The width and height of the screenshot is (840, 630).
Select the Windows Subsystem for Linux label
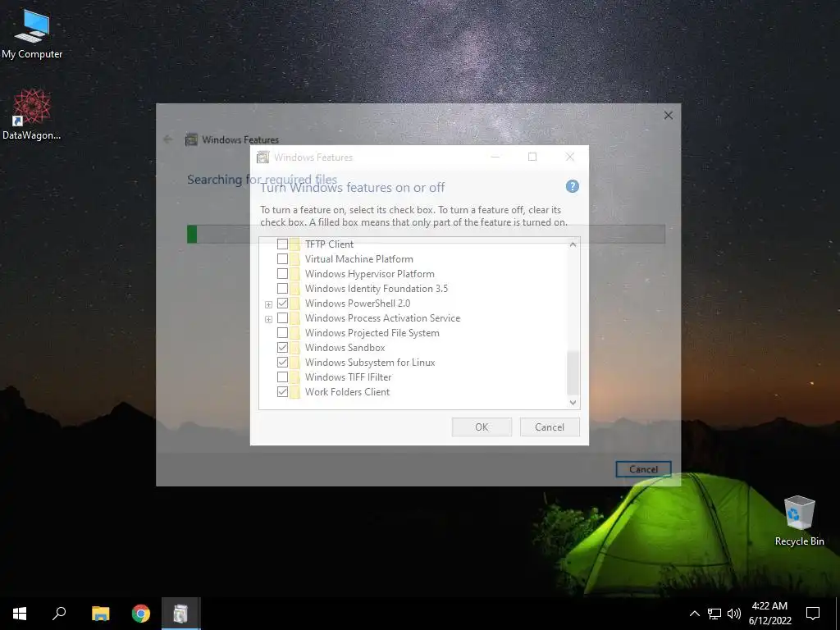(370, 363)
